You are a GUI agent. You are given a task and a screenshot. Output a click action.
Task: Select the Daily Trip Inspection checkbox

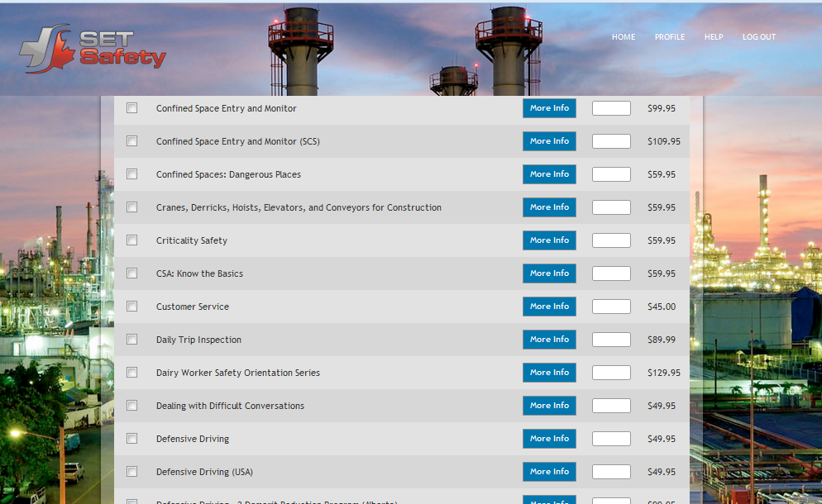(131, 339)
